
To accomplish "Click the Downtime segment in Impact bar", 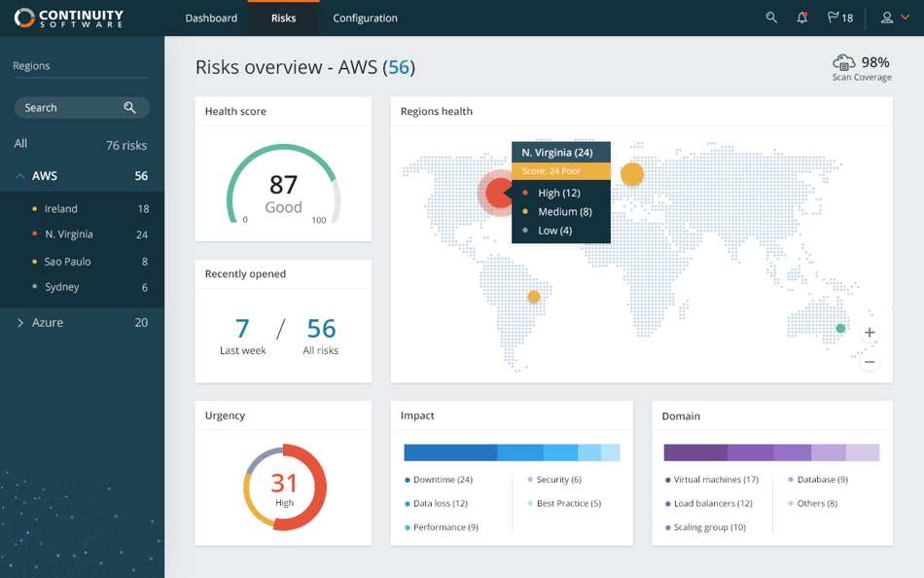I will point(450,452).
